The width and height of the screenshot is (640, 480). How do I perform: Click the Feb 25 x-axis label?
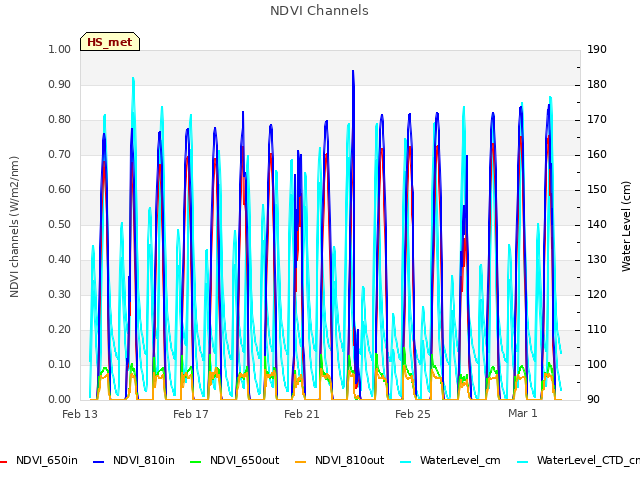coord(413,414)
